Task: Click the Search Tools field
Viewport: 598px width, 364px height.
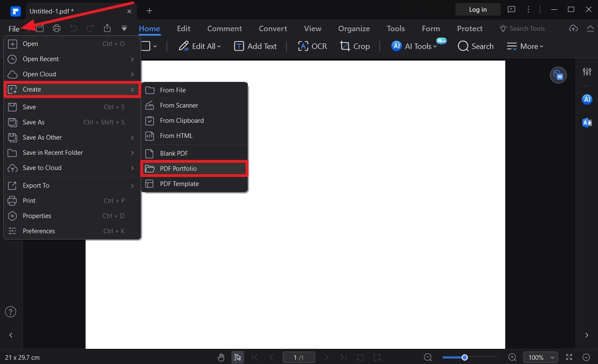Action: click(x=522, y=28)
